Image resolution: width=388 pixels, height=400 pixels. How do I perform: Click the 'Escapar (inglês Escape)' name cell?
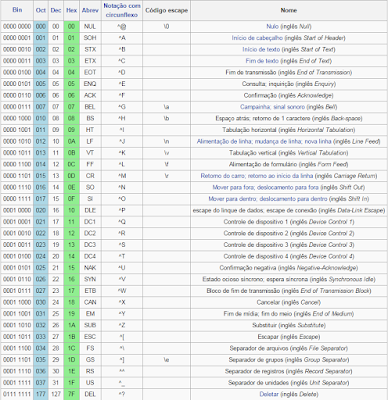point(289,337)
